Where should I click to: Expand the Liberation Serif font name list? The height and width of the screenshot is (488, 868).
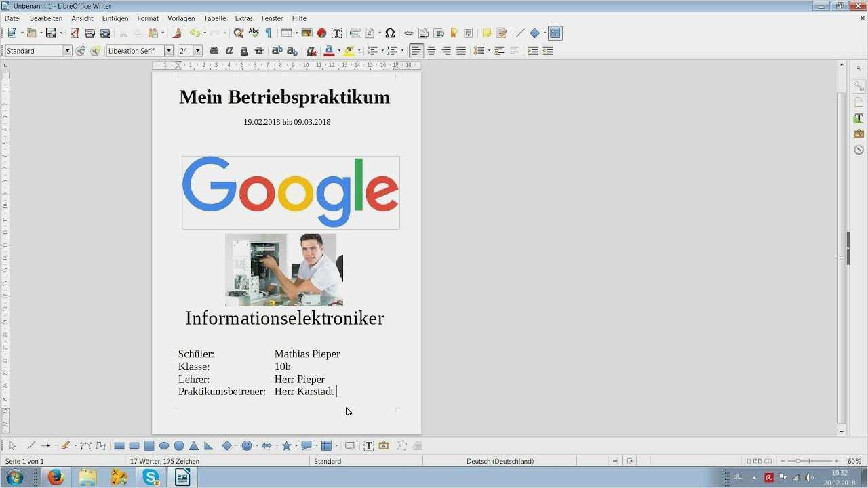[x=168, y=51]
